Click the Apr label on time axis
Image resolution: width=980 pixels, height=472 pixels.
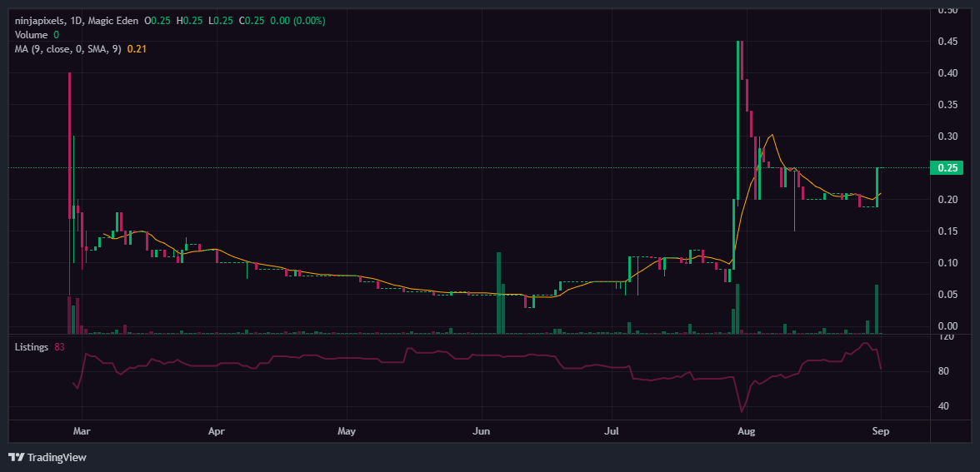coord(217,432)
